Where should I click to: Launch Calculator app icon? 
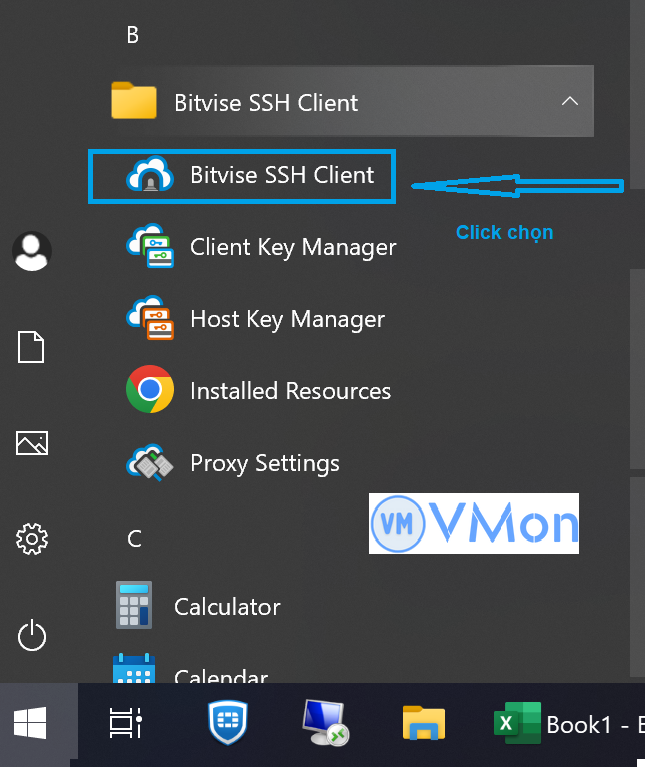[x=134, y=606]
